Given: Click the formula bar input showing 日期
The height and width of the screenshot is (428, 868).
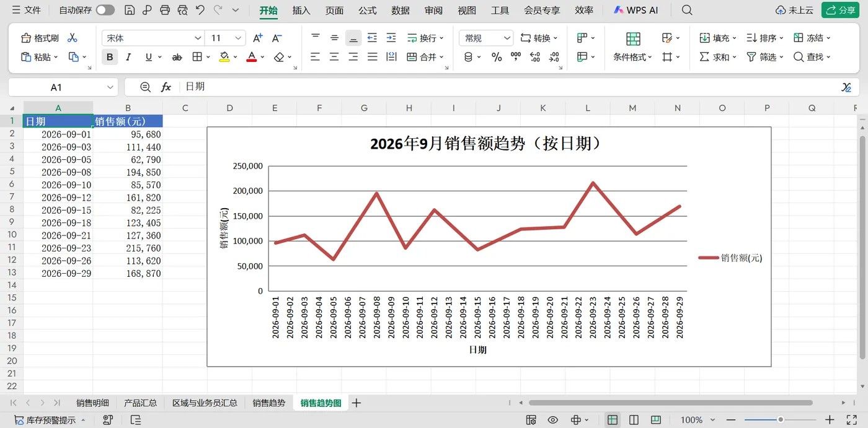Looking at the screenshot, I should coord(508,87).
